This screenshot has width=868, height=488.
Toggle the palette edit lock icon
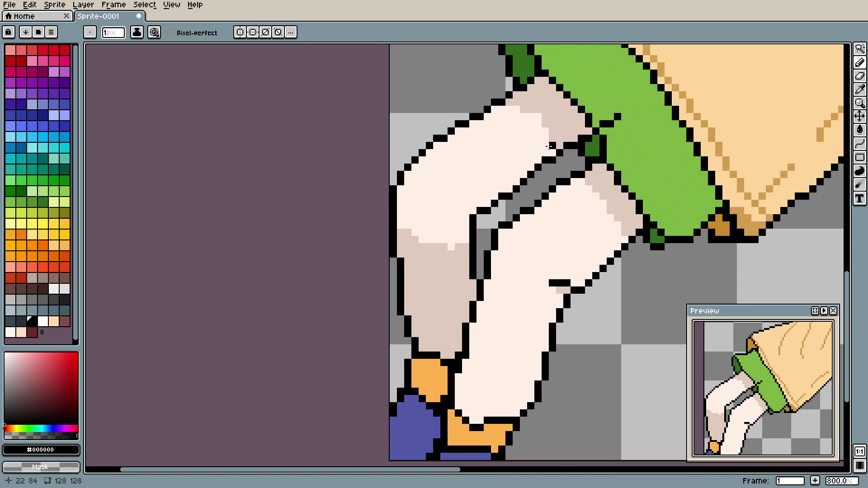[x=9, y=32]
